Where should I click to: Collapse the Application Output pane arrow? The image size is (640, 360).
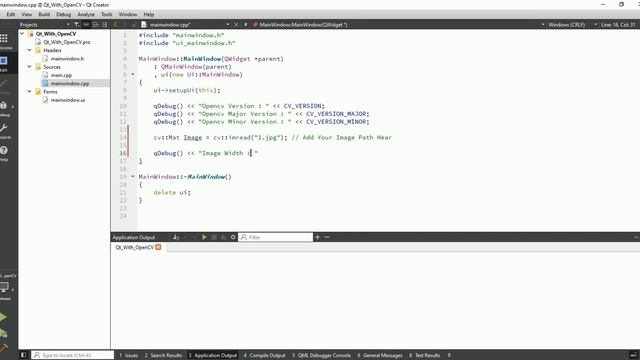[x=636, y=237]
